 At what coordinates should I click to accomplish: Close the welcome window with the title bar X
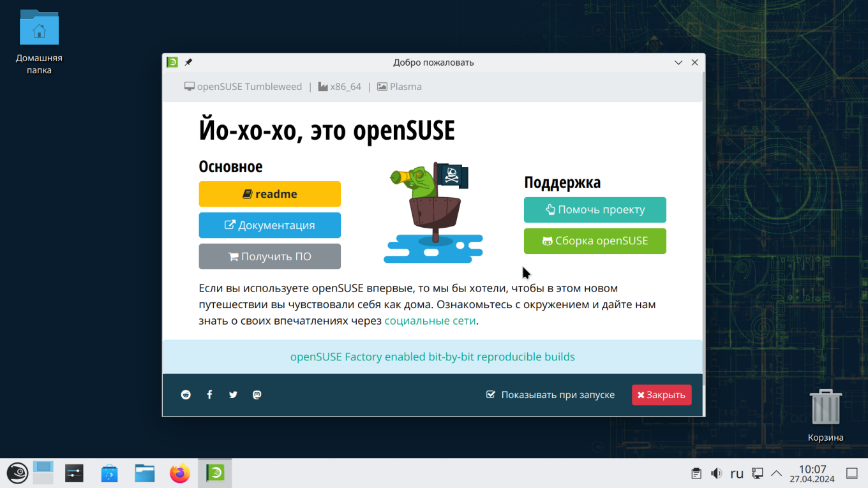point(695,63)
